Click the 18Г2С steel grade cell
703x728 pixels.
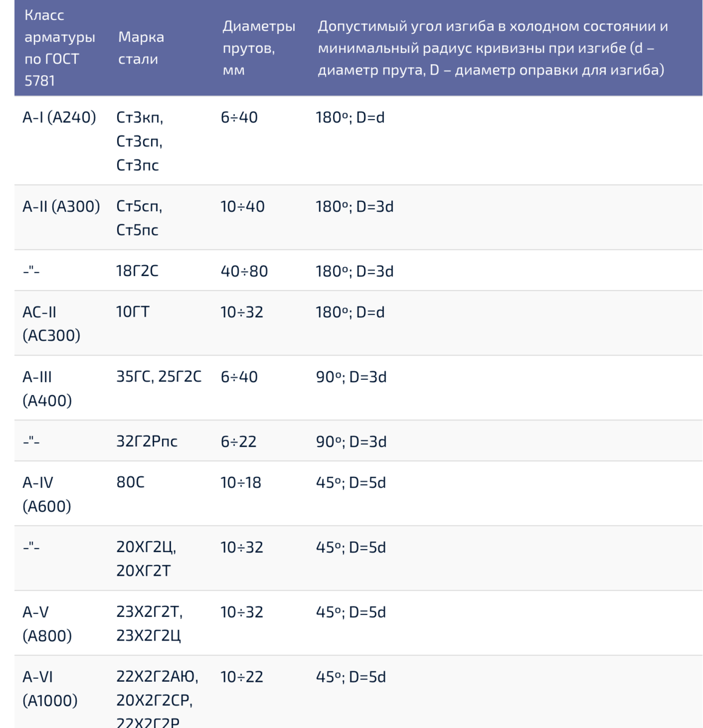137,271
